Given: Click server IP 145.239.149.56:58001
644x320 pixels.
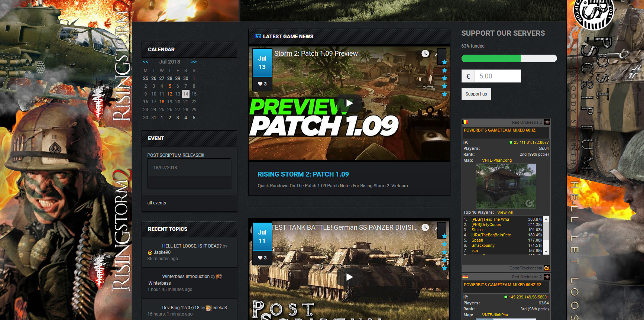Looking at the screenshot, I should (528, 297).
